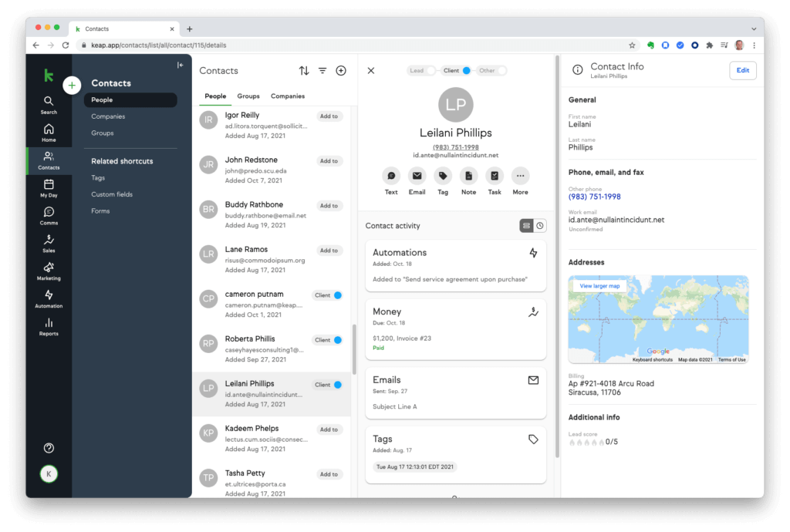Viewport: 790px width, 532px height.
Task: Click the Edit contact info button
Action: pyautogui.click(x=743, y=70)
